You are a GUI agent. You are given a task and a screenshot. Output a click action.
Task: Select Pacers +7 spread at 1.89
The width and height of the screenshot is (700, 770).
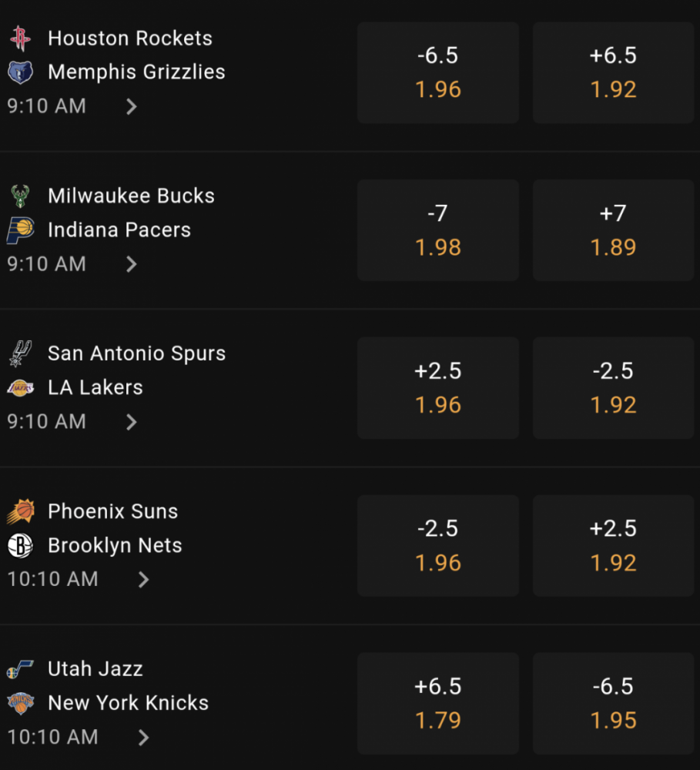tap(613, 230)
